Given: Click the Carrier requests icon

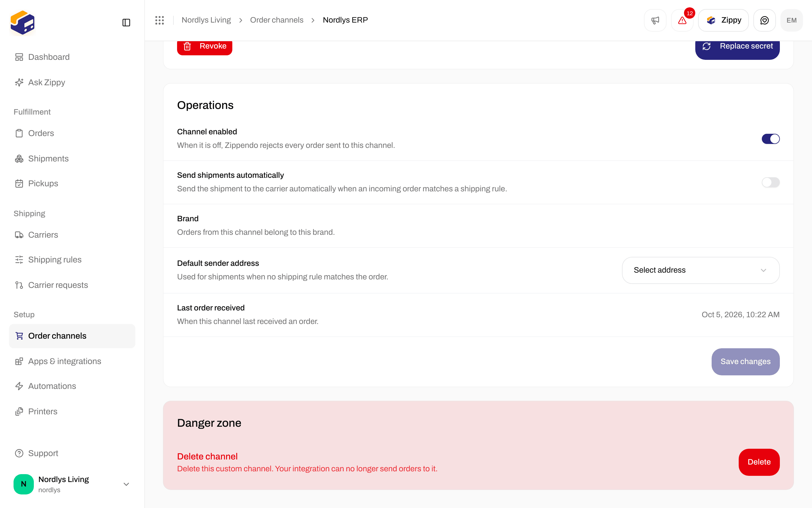Looking at the screenshot, I should [x=19, y=285].
